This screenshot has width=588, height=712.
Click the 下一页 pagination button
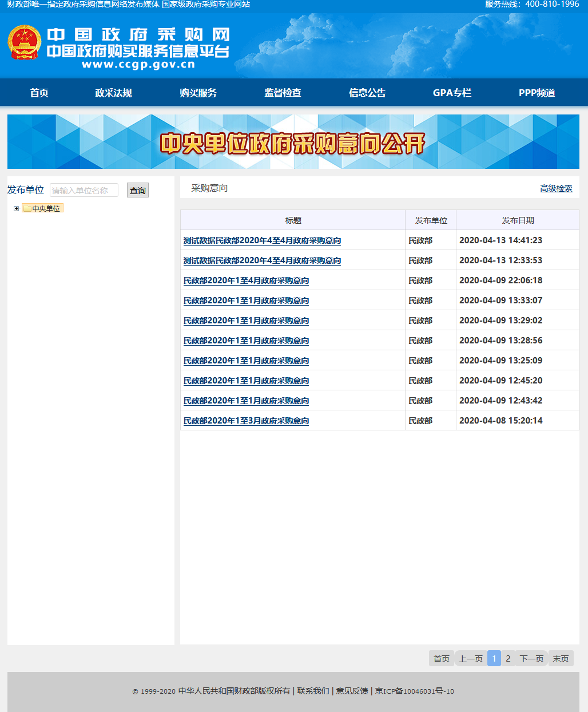[x=531, y=658]
